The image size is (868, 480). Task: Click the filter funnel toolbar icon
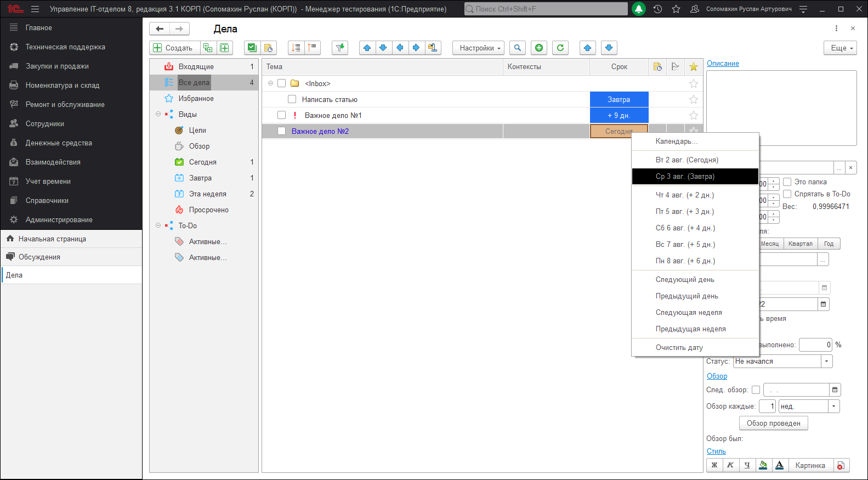click(340, 48)
